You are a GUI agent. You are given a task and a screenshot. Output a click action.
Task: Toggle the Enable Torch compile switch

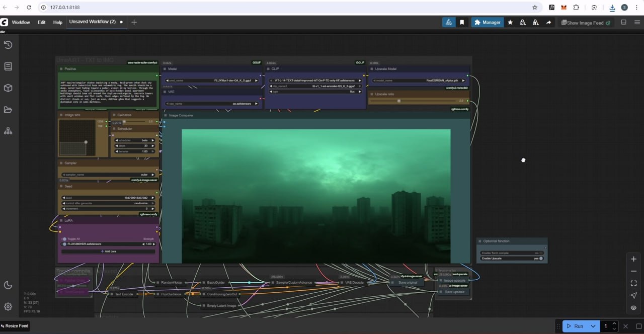(540, 253)
